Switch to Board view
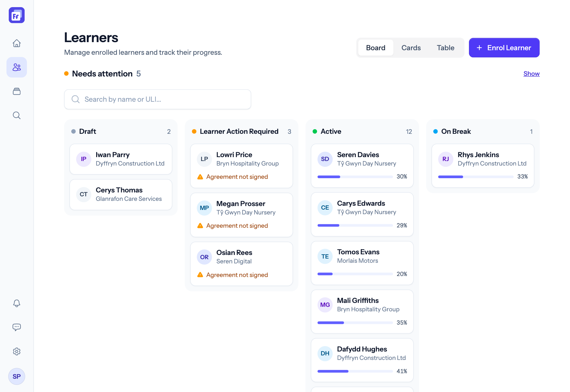The width and height of the screenshot is (570, 392). 376,48
